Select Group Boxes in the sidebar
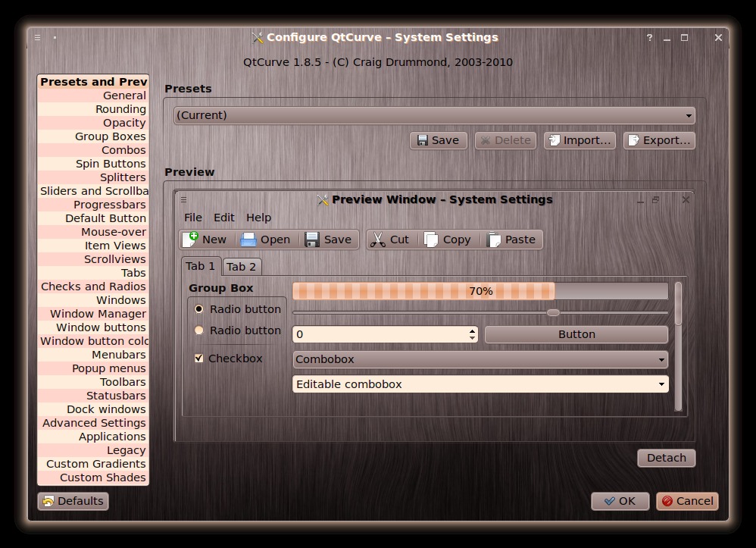Viewport: 756px width, 548px height. tap(93, 136)
